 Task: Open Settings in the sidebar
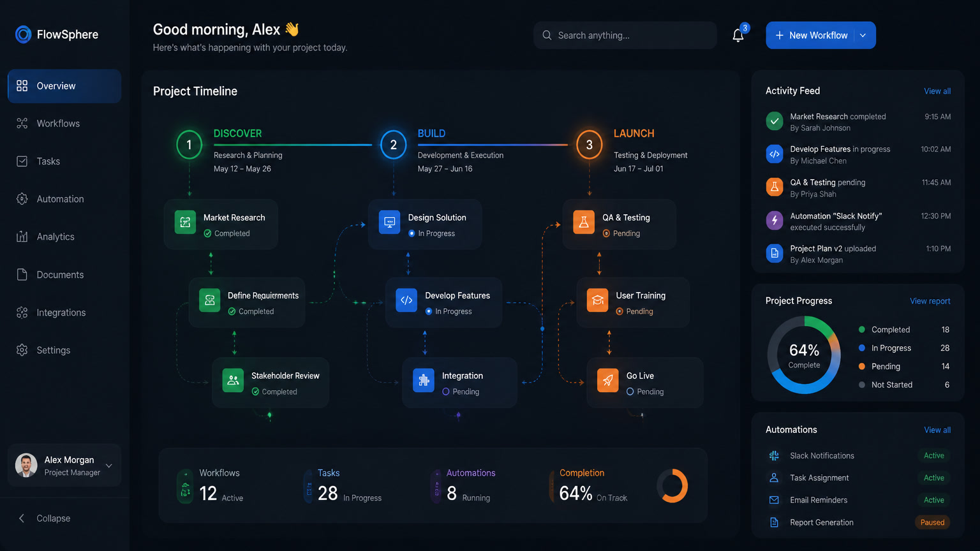(x=64, y=350)
